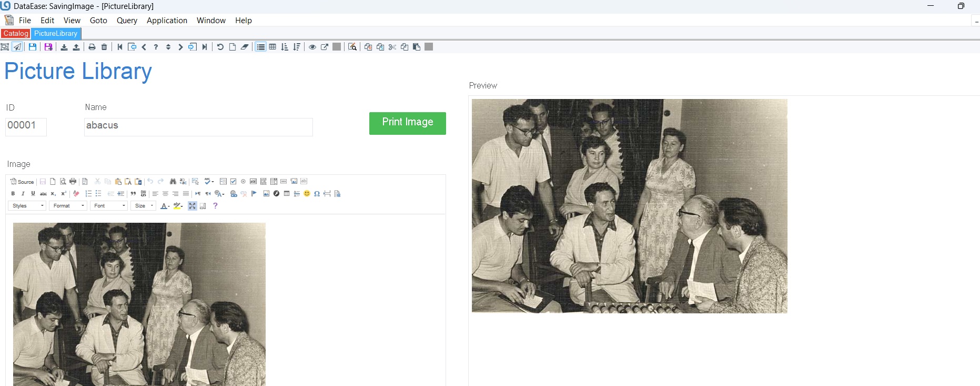The height and width of the screenshot is (386, 980).
Task: Toggle italic formatting in editor
Action: (x=23, y=194)
